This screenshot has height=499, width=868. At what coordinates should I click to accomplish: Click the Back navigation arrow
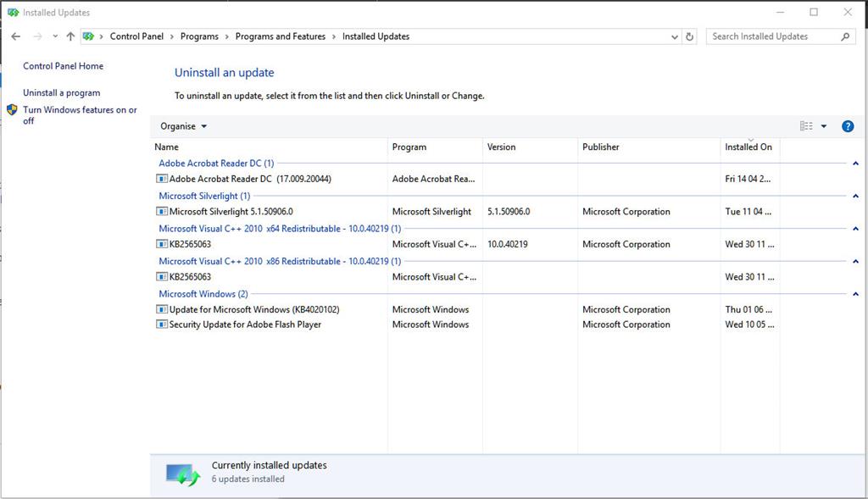(16, 36)
